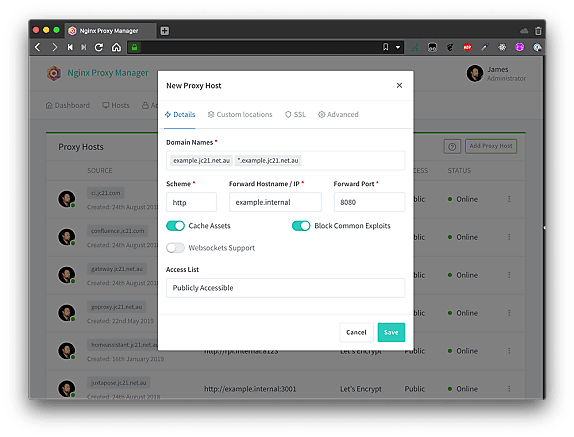This screenshot has height=437, width=574.
Task: Expand the bookmark dropdown arrow
Action: [x=398, y=47]
